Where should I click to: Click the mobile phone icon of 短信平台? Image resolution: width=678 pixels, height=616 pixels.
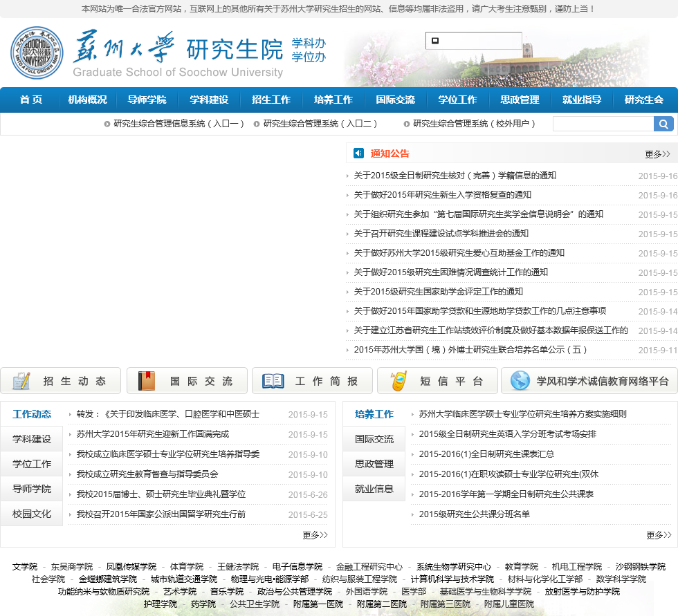(x=398, y=380)
